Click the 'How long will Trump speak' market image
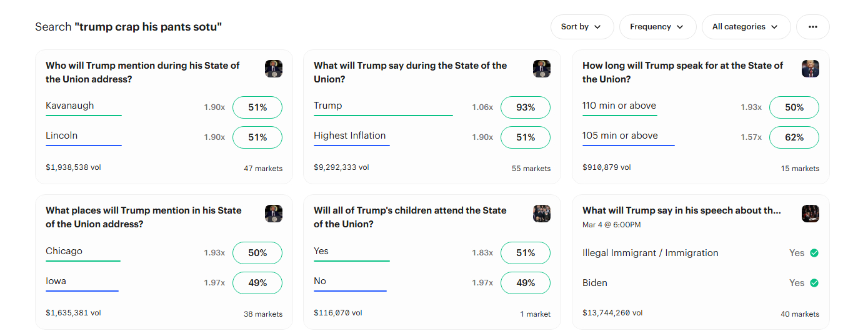This screenshot has width=868, height=336. [810, 69]
